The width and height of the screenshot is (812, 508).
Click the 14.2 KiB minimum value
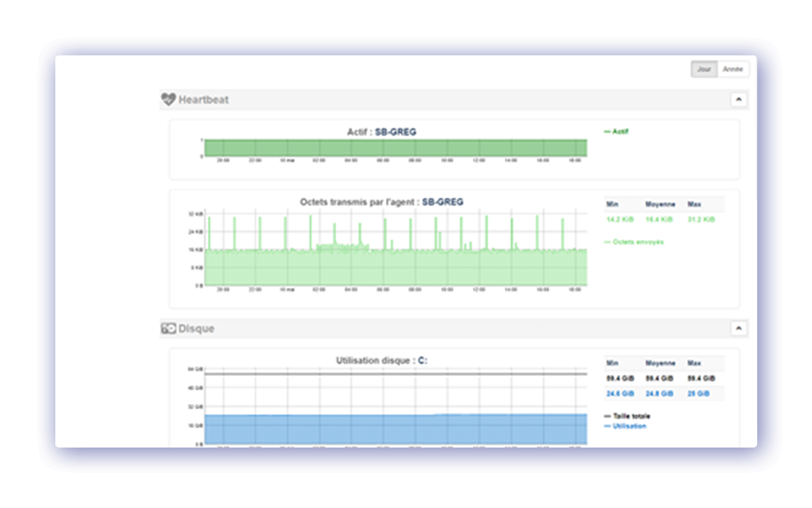620,219
